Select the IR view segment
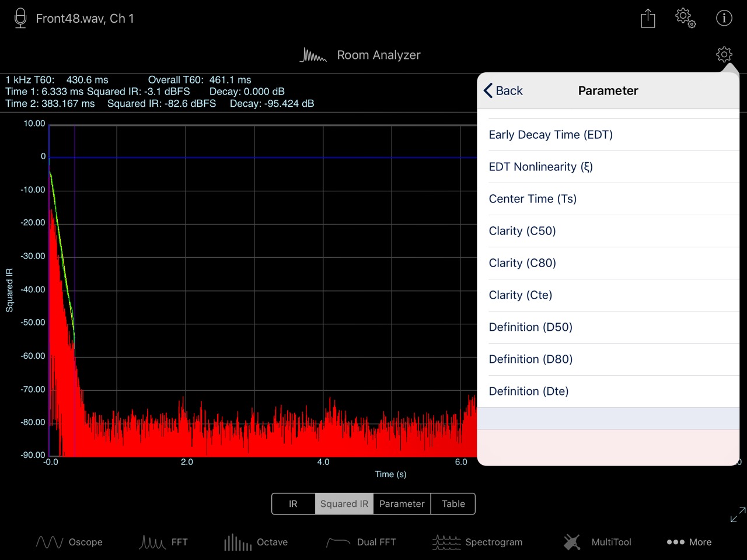 point(293,504)
